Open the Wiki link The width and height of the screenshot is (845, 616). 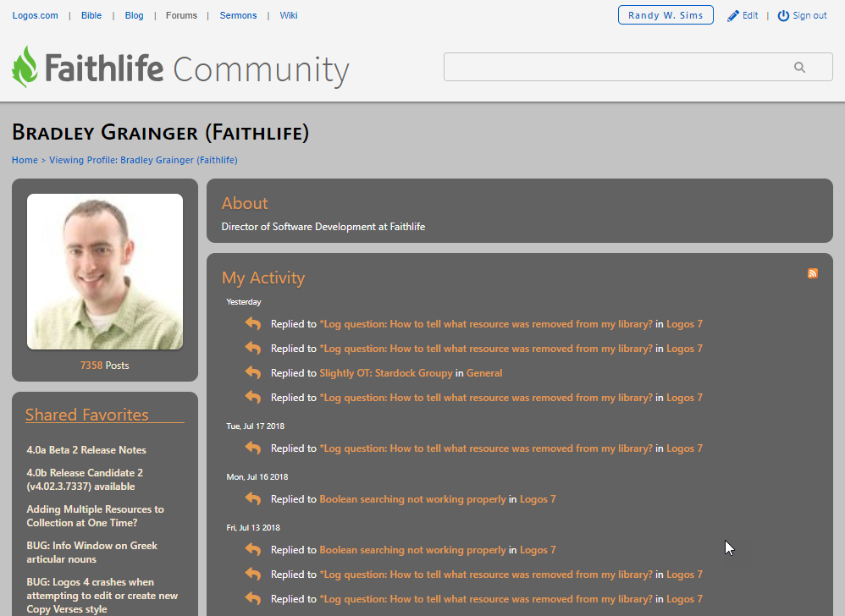(x=289, y=15)
